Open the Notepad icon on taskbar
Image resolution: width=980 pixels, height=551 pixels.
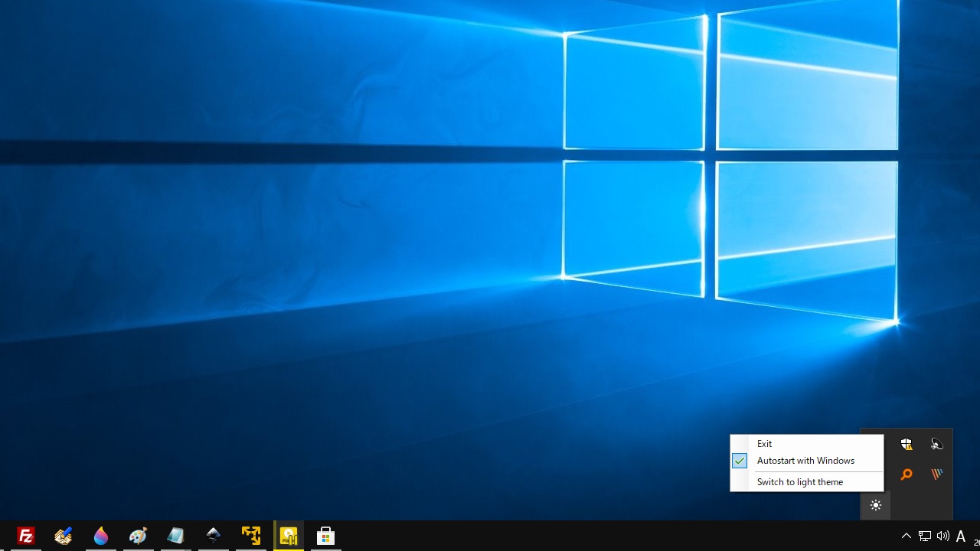[175, 536]
